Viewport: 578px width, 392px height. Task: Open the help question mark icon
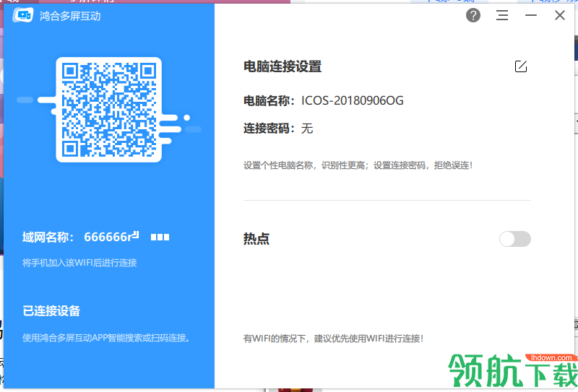(x=473, y=15)
